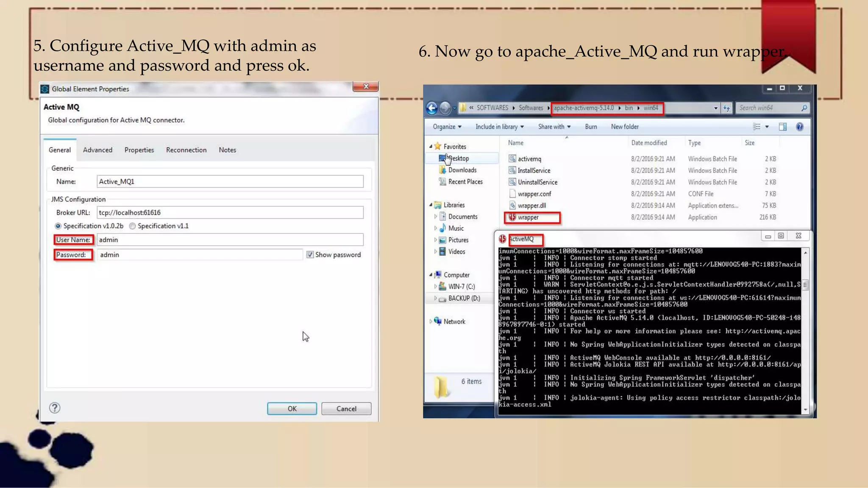Screen dimensions: 868x488
Task: Select the UninstallService batch file icon
Action: tap(512, 182)
